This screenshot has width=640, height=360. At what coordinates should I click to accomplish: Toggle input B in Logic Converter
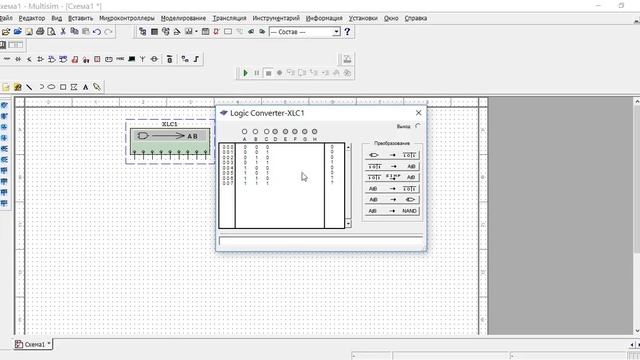(x=255, y=131)
